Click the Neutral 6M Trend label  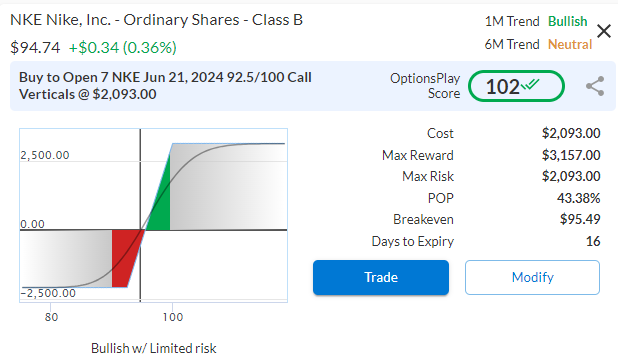click(x=570, y=45)
